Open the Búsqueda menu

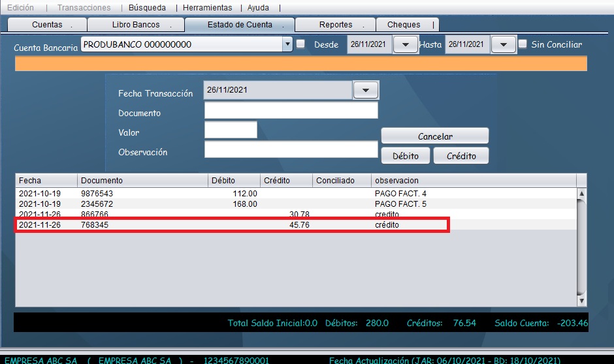(147, 8)
